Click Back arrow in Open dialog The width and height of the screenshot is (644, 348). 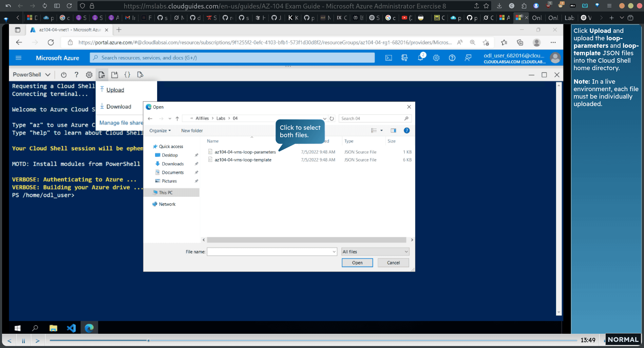150,119
